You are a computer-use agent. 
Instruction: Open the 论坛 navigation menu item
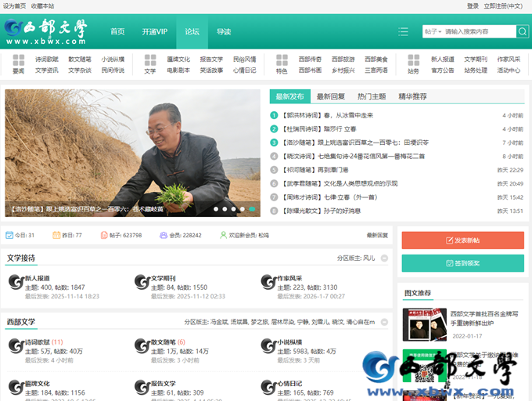point(192,31)
